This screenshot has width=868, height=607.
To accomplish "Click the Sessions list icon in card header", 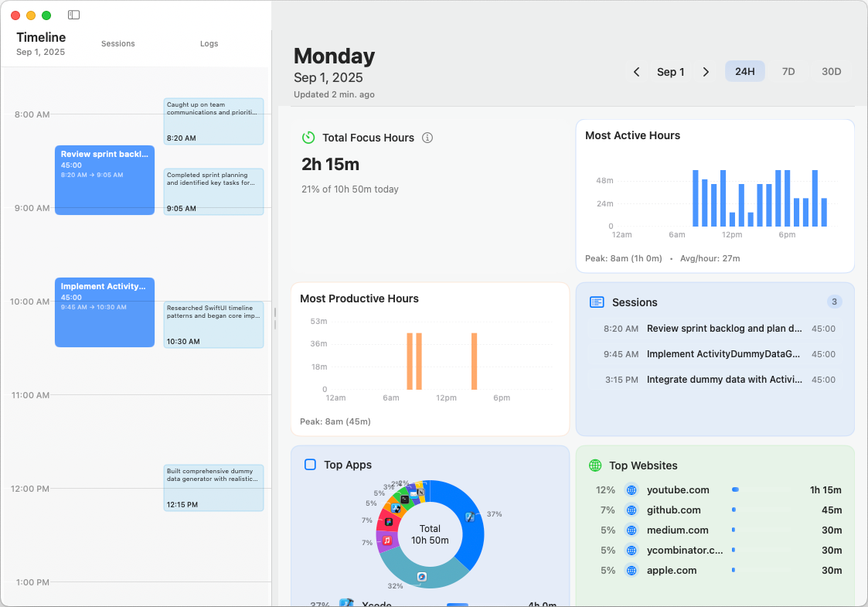I will (x=596, y=302).
